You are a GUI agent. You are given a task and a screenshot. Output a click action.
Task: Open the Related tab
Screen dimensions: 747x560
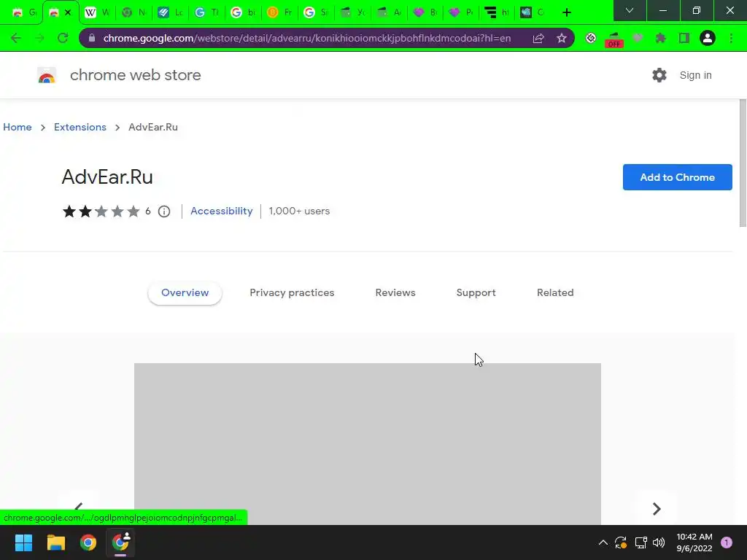555,293
